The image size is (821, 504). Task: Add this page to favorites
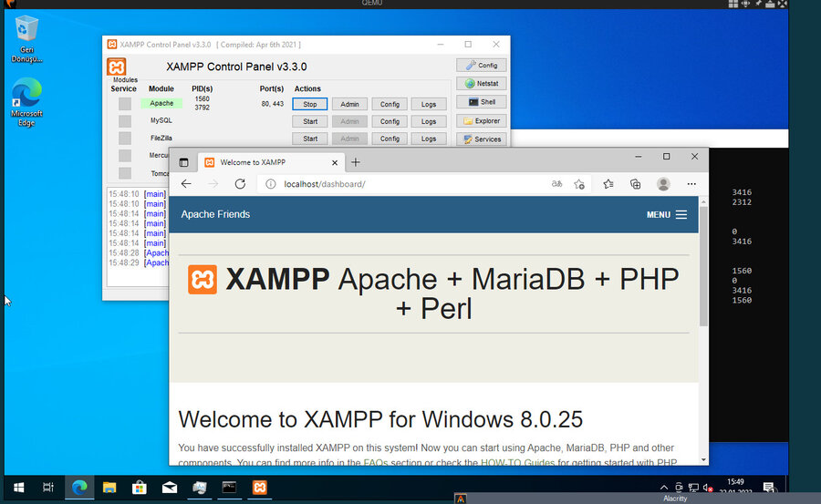[579, 184]
